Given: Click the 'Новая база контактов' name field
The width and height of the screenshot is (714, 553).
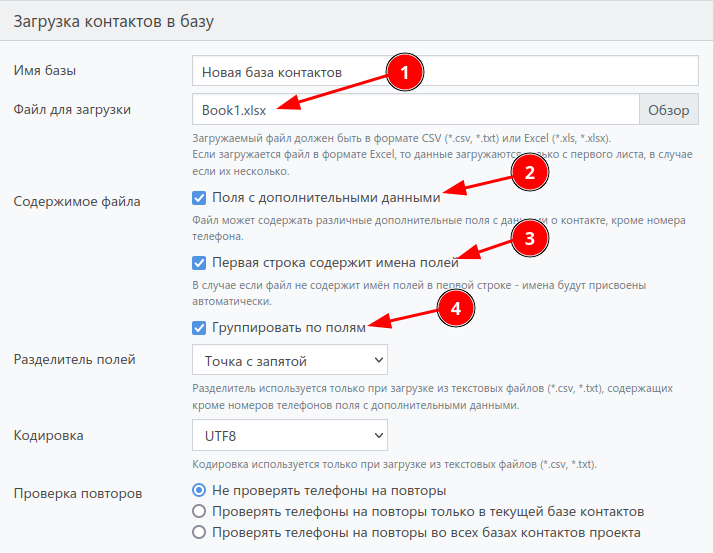Looking at the screenshot, I should (x=444, y=72).
